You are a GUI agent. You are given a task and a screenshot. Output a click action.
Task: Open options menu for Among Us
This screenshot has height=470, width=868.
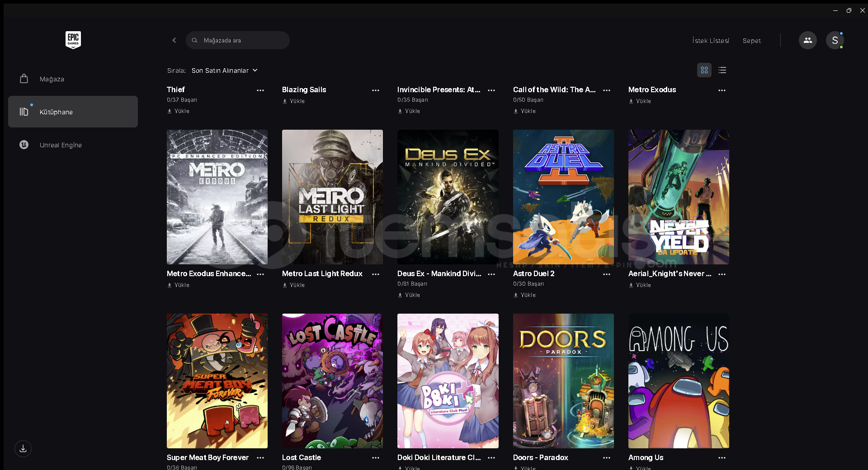pos(722,458)
